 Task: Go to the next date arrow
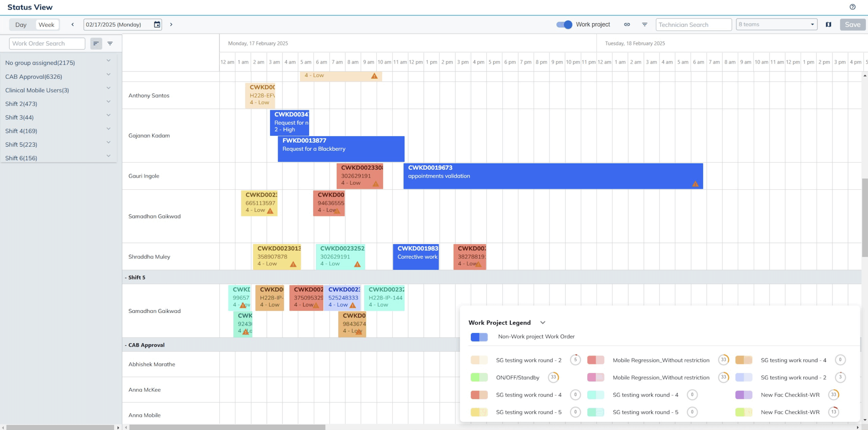tap(171, 24)
